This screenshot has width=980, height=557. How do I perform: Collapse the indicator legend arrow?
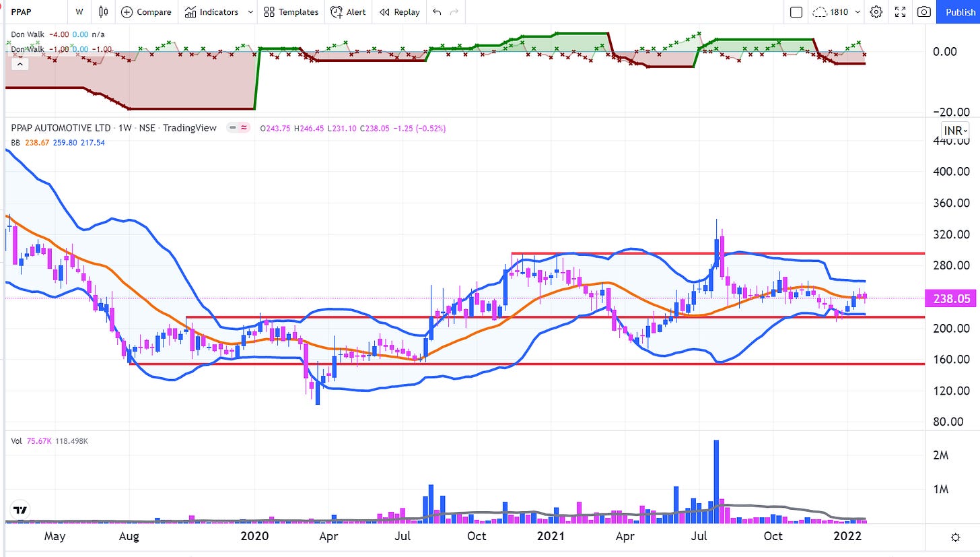(20, 63)
